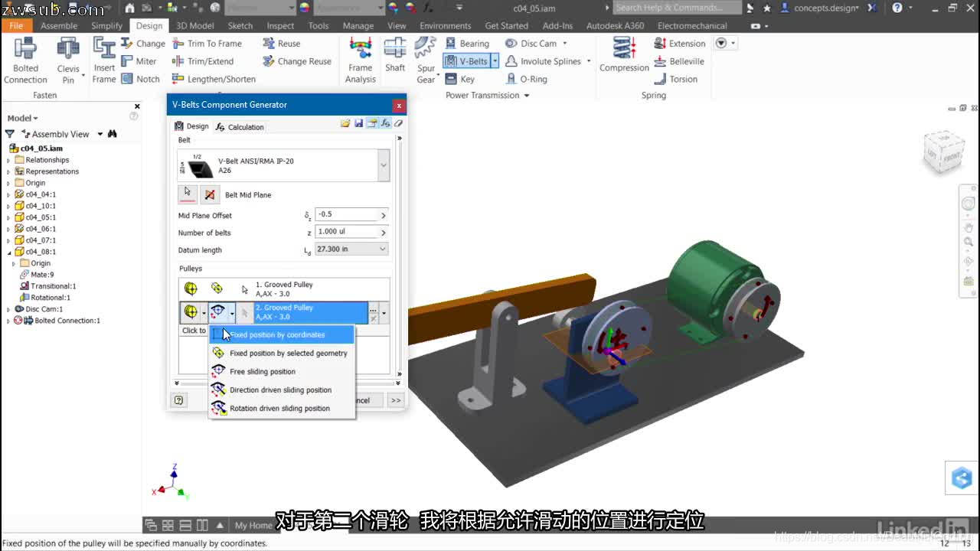Open the Compression spring generator

pyautogui.click(x=624, y=55)
